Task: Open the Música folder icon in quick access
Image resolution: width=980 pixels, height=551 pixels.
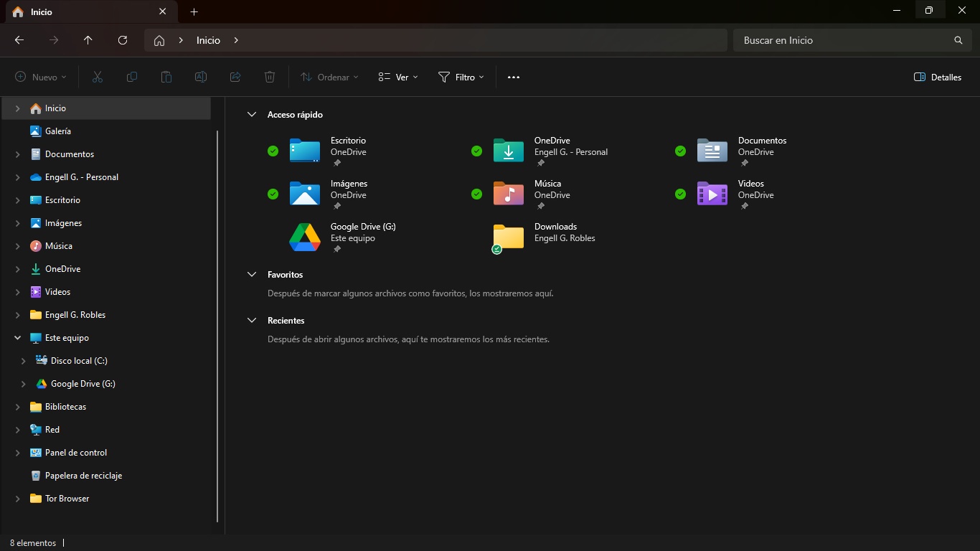Action: click(x=508, y=194)
